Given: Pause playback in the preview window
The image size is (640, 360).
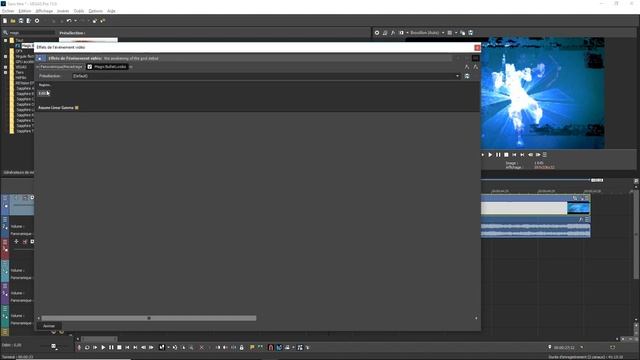Looking at the screenshot, I should click(498, 155).
